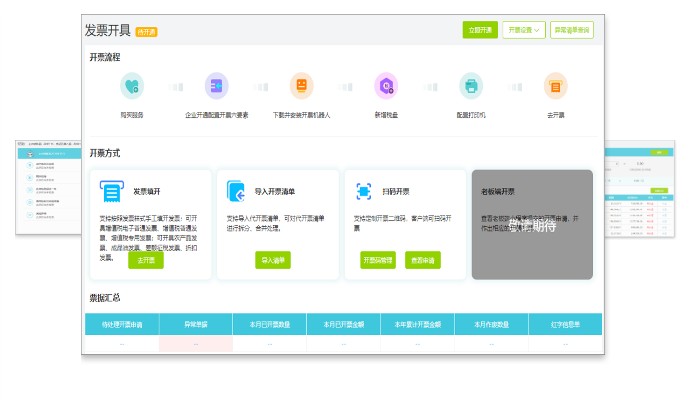Click the 导入清单 button

(273, 260)
